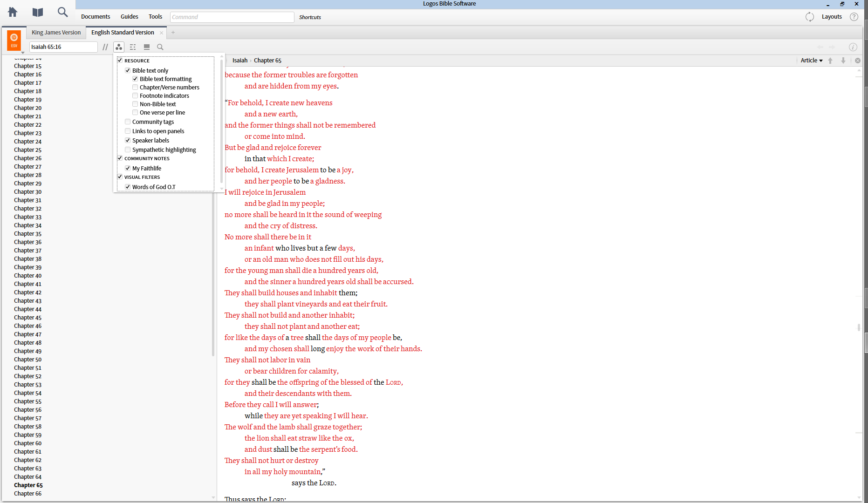Enable Links to open panels
The width and height of the screenshot is (868, 503).
[128, 131]
